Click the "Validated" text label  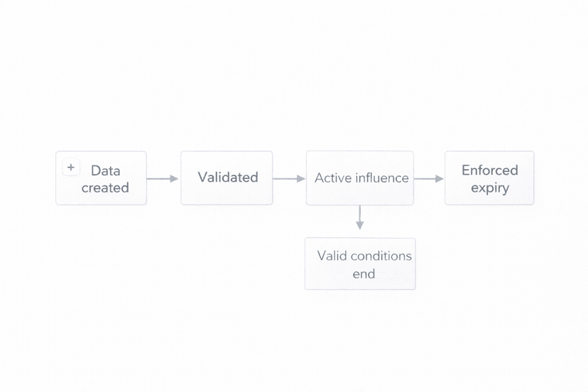(x=227, y=178)
